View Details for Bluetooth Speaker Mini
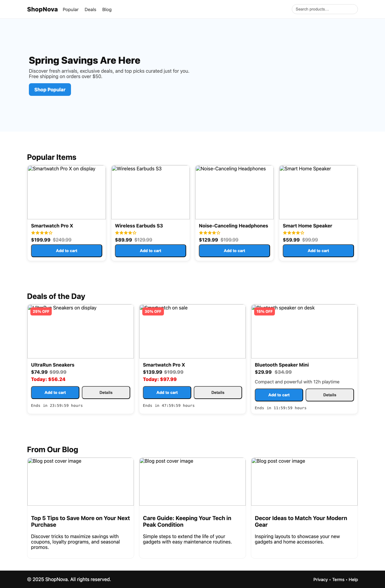 330,395
